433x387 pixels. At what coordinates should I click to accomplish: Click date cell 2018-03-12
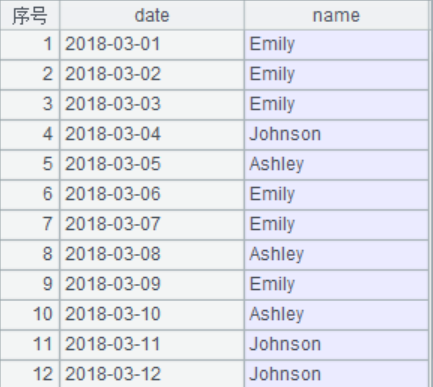point(152,374)
